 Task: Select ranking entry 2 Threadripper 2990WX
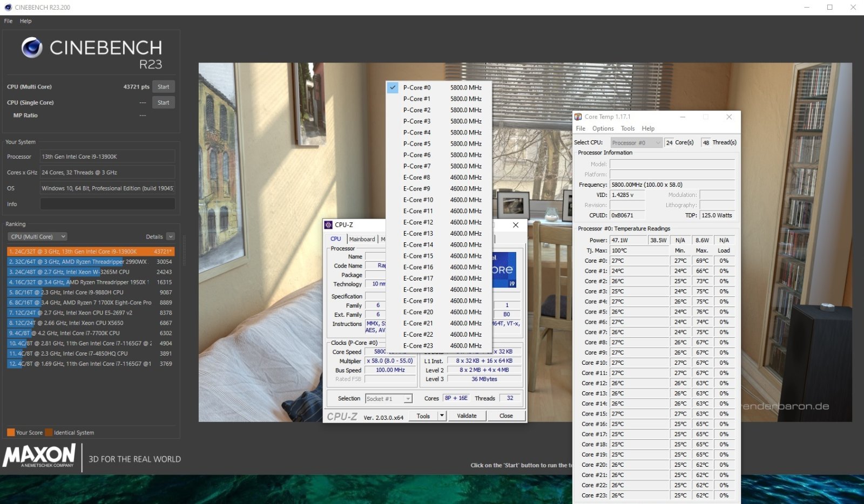(91, 262)
